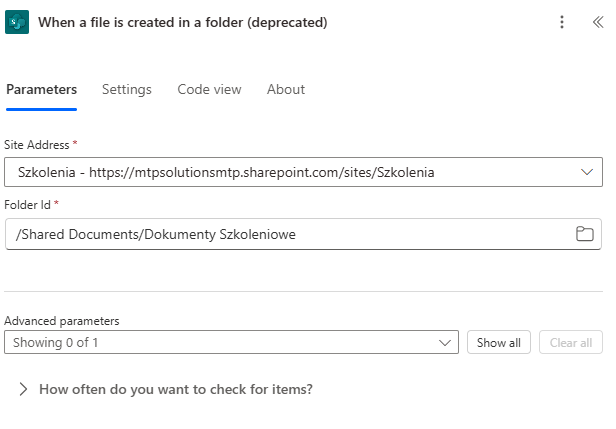
Task: Click the Clear all button
Action: click(570, 343)
